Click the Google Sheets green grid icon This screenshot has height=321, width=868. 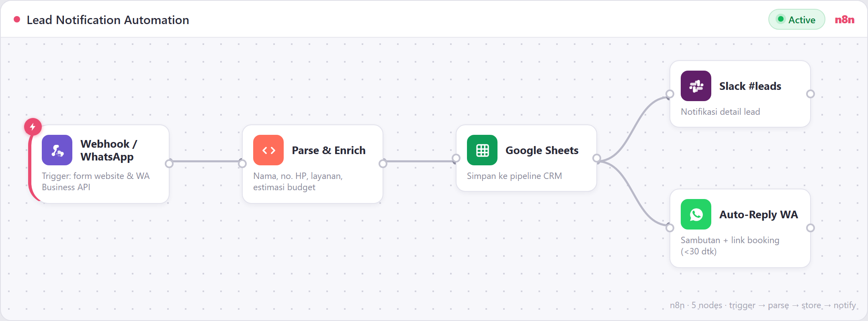point(482,150)
